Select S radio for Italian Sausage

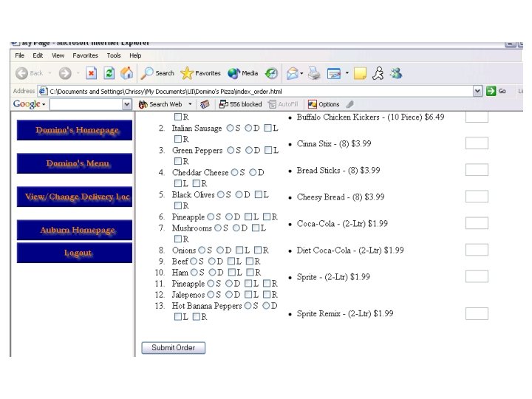(230, 128)
